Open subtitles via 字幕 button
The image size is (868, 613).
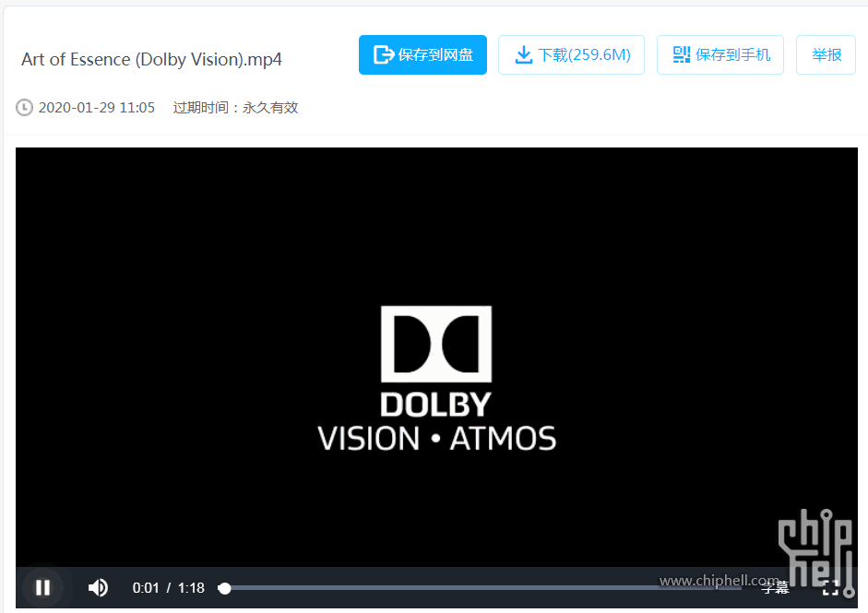click(775, 587)
